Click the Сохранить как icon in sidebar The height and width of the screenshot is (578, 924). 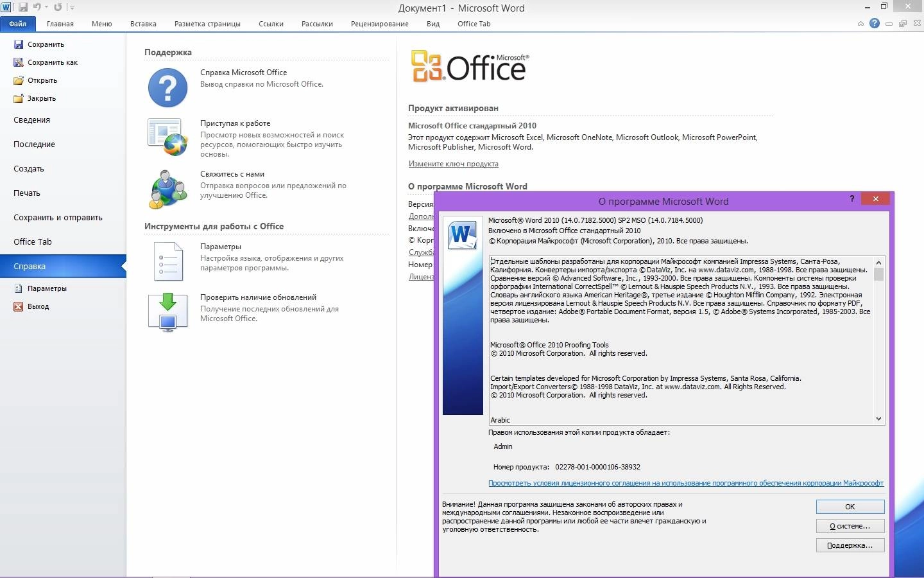coord(19,62)
